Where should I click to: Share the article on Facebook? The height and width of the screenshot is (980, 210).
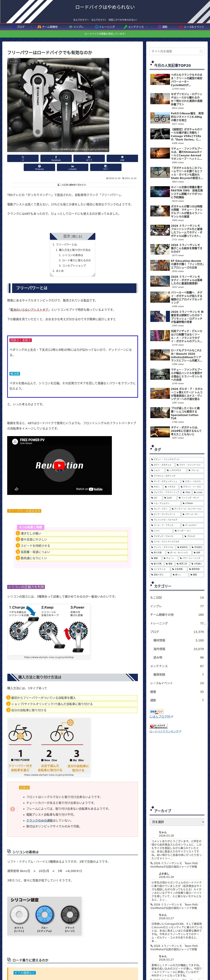click(x=56, y=158)
